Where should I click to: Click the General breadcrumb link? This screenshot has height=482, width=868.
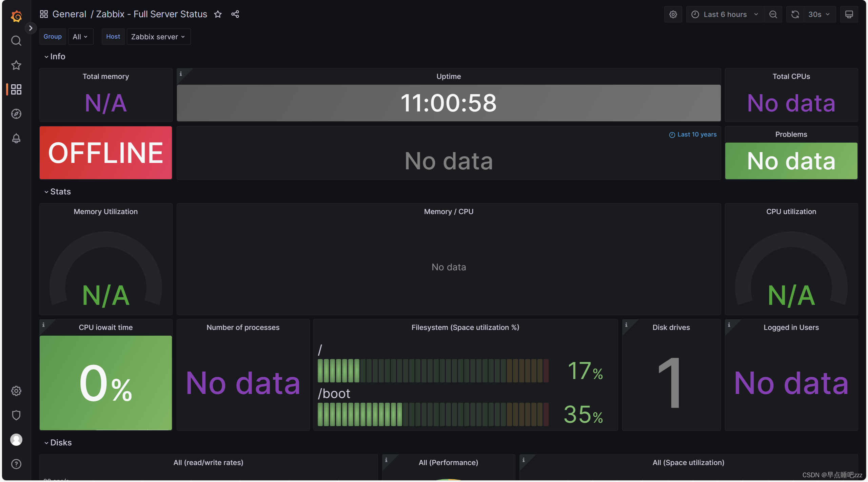coord(69,14)
